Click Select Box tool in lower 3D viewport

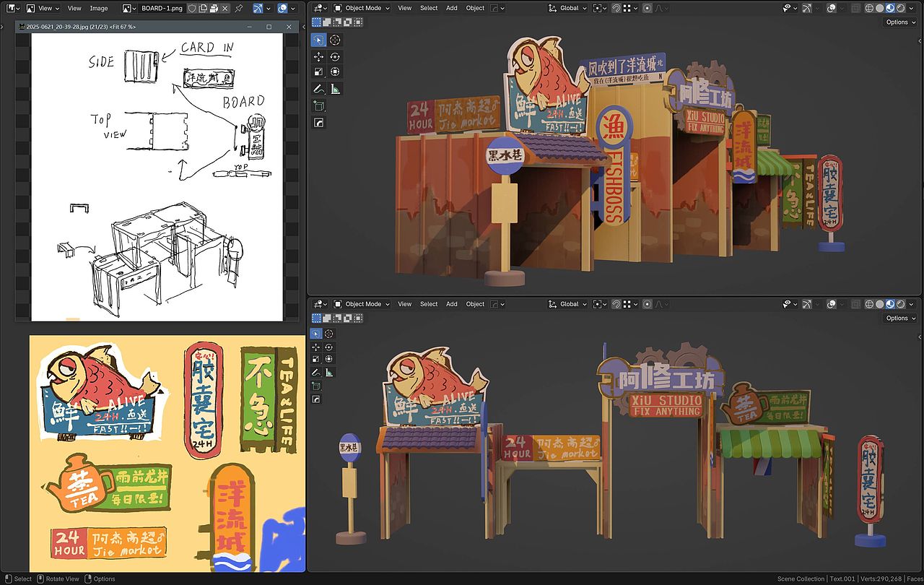pos(316,334)
